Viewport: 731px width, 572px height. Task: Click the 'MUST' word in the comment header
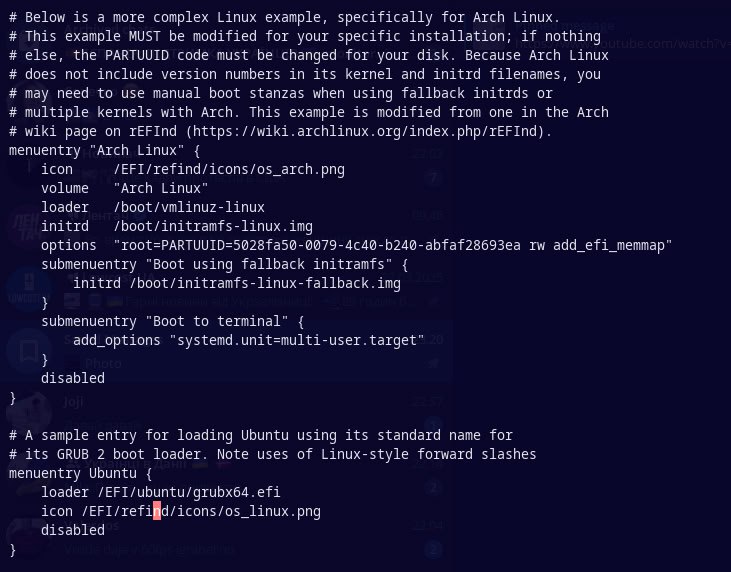click(x=145, y=36)
